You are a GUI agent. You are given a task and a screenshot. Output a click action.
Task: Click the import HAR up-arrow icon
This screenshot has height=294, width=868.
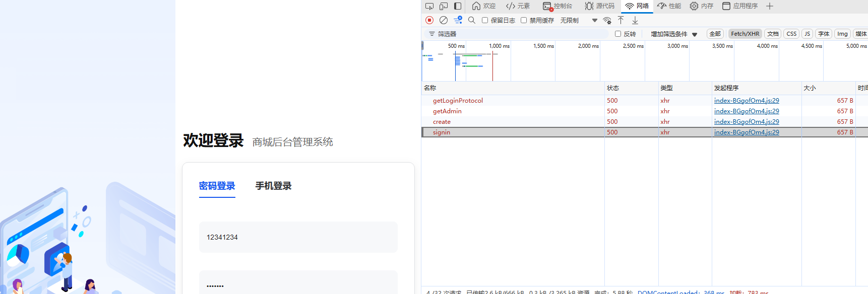[x=621, y=20]
